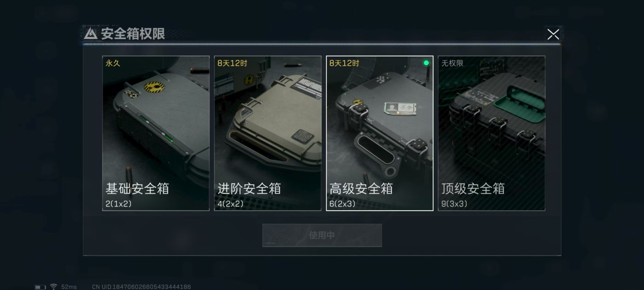The height and width of the screenshot is (290, 644).
Task: Click the Wi-Fi signal icon
Action: (x=53, y=287)
